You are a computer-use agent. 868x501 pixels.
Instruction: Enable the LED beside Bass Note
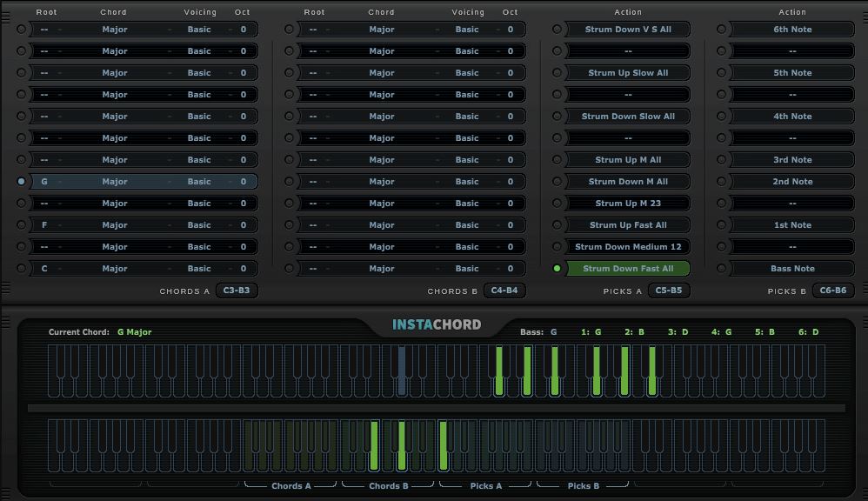[x=721, y=269]
